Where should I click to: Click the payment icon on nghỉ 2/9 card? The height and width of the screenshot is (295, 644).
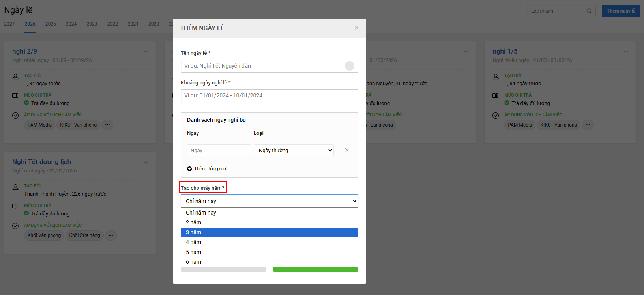[15, 96]
